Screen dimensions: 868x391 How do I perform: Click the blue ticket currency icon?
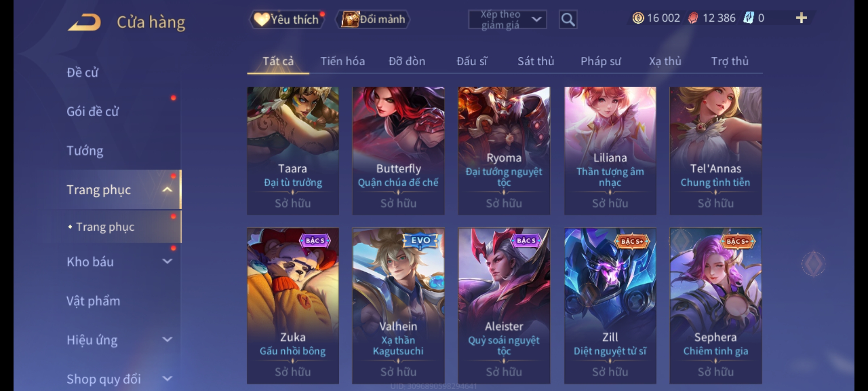(748, 18)
